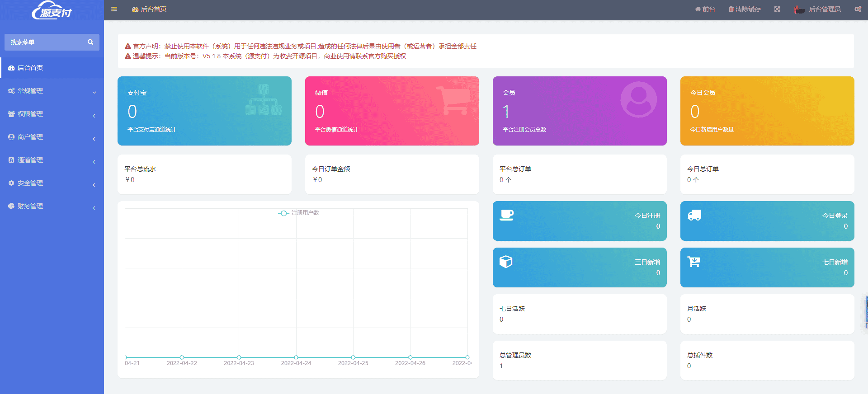Click the 源支付 cloud logo
This screenshot has width=868, height=394.
tap(52, 10)
